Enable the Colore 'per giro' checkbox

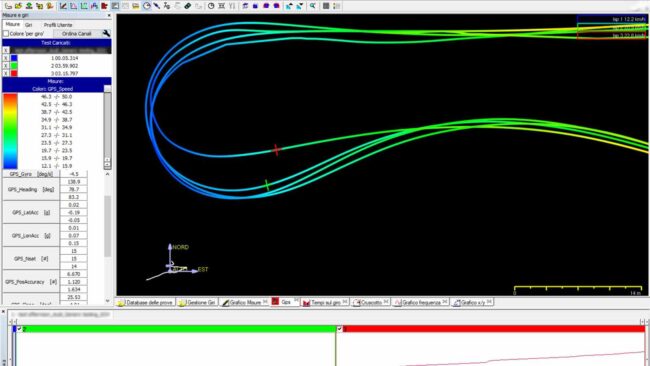(6, 34)
